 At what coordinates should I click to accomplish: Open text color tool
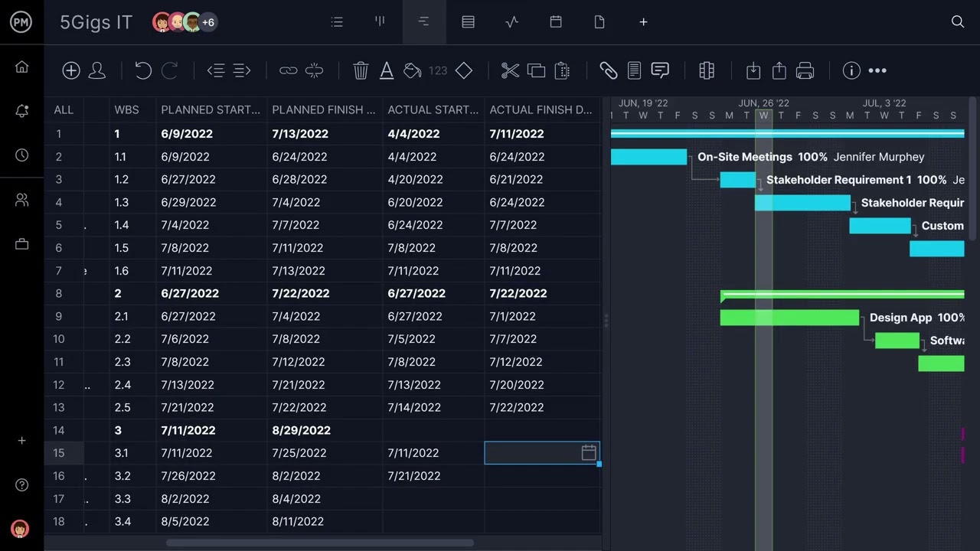[387, 70]
